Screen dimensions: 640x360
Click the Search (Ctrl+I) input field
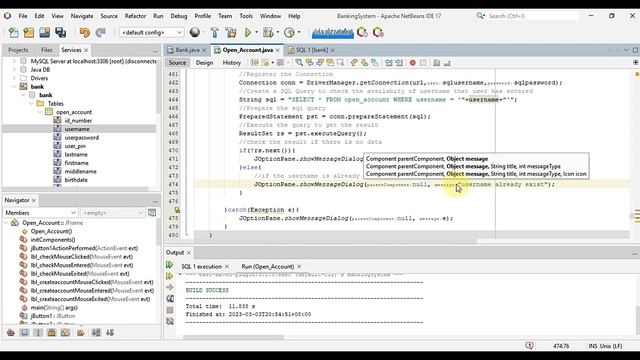533,16
